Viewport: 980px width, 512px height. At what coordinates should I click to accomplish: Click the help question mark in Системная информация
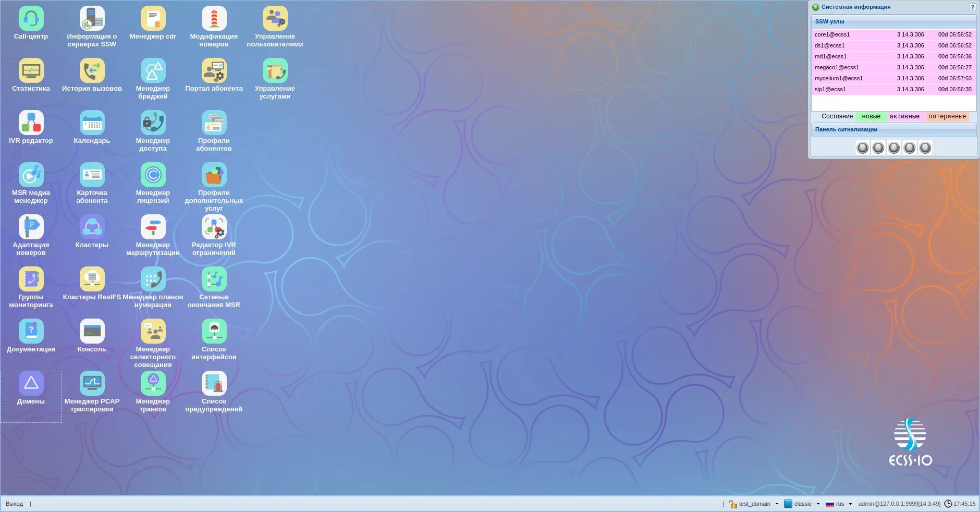point(972,7)
